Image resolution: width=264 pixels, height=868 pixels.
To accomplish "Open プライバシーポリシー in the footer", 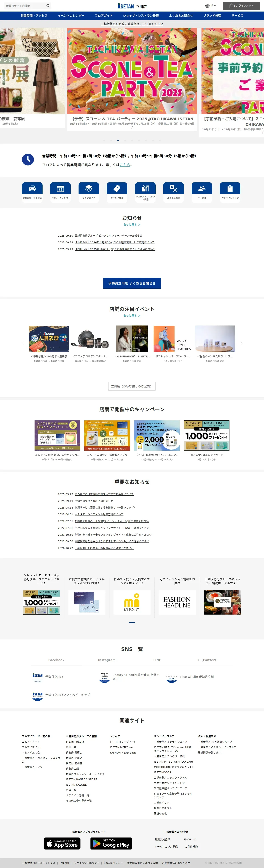I will pos(87,863).
